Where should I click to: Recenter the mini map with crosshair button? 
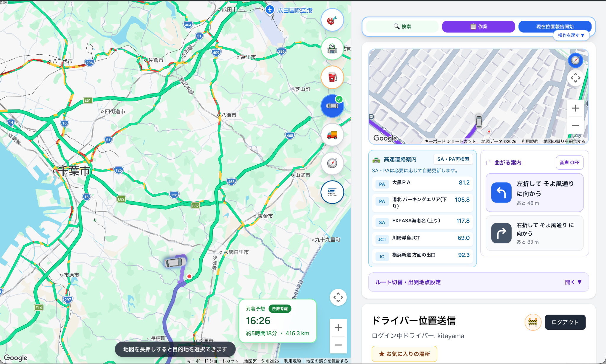(x=575, y=78)
